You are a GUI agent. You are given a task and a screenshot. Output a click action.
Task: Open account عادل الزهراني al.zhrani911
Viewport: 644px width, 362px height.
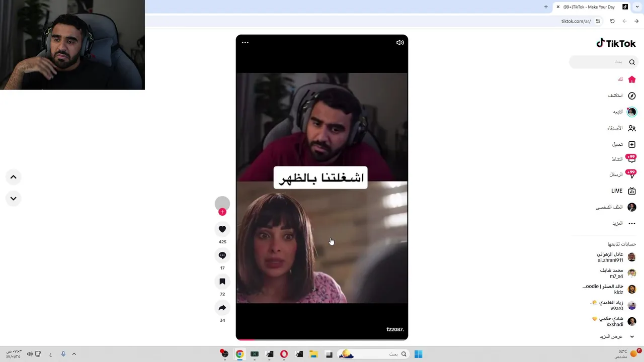[616, 257]
